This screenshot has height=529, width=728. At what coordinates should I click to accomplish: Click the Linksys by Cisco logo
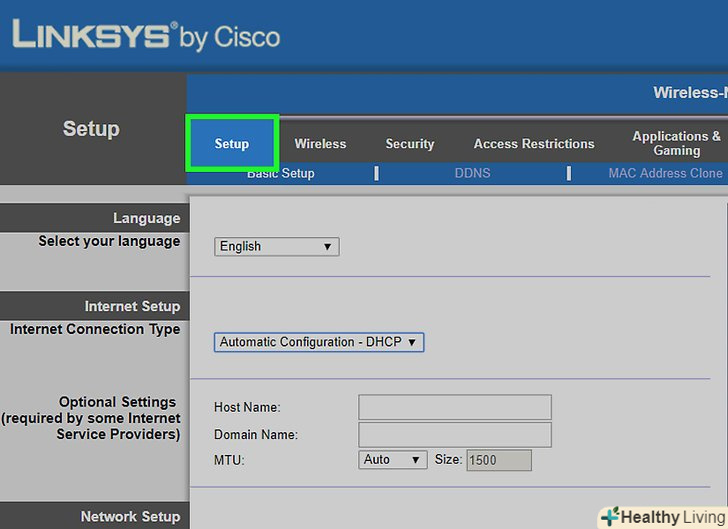(x=146, y=35)
